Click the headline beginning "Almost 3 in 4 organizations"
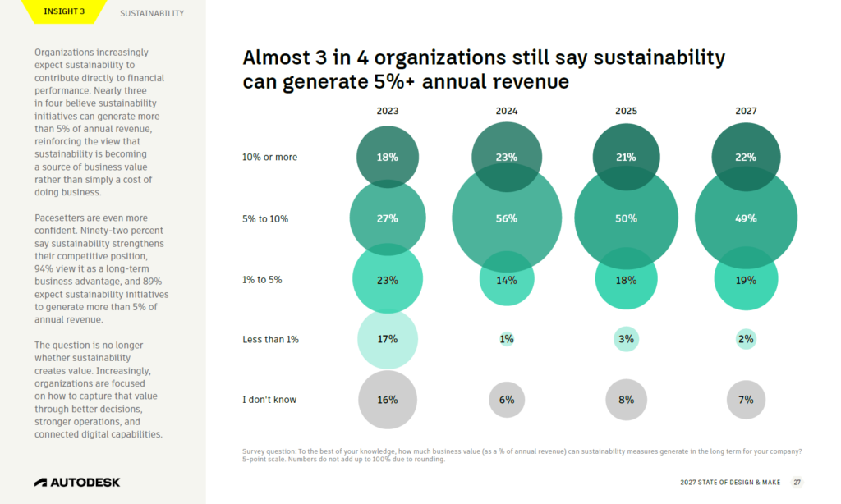The width and height of the screenshot is (841, 504). [x=484, y=70]
